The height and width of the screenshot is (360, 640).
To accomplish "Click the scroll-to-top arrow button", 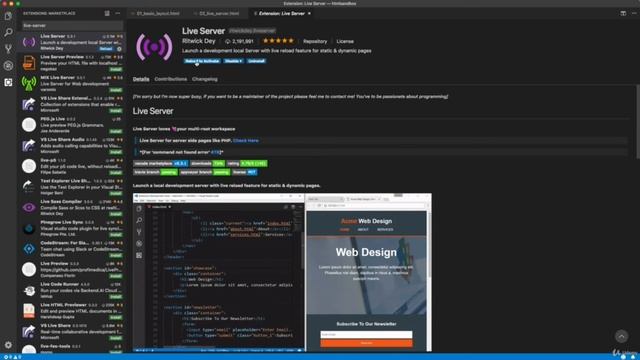I will pos(622,336).
